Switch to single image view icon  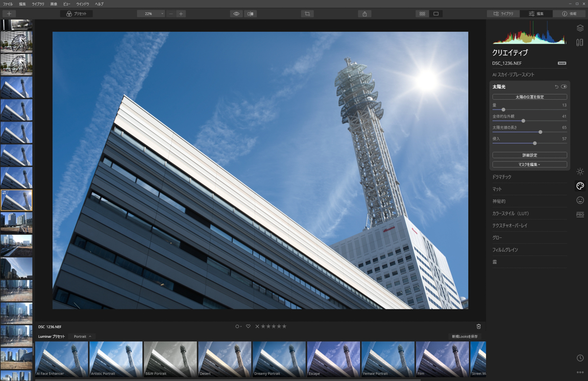click(x=436, y=14)
